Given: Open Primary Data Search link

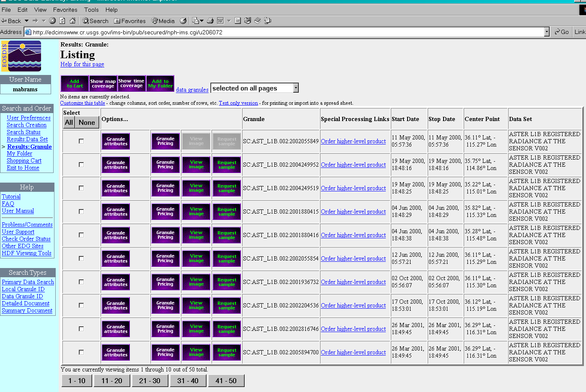Looking at the screenshot, I should [28, 282].
